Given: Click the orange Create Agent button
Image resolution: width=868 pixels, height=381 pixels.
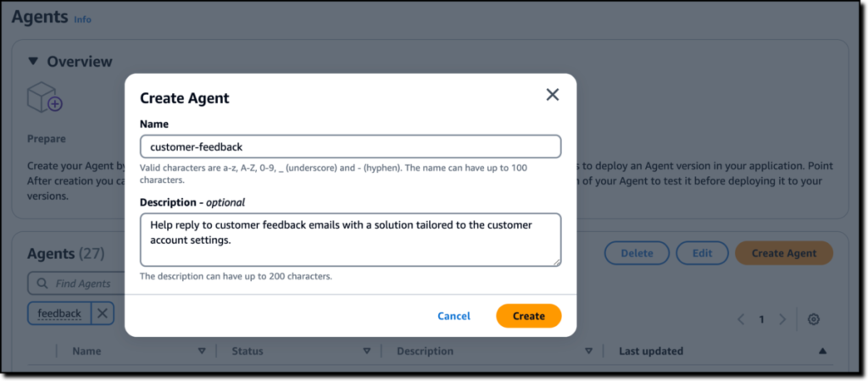Looking at the screenshot, I should [x=784, y=253].
